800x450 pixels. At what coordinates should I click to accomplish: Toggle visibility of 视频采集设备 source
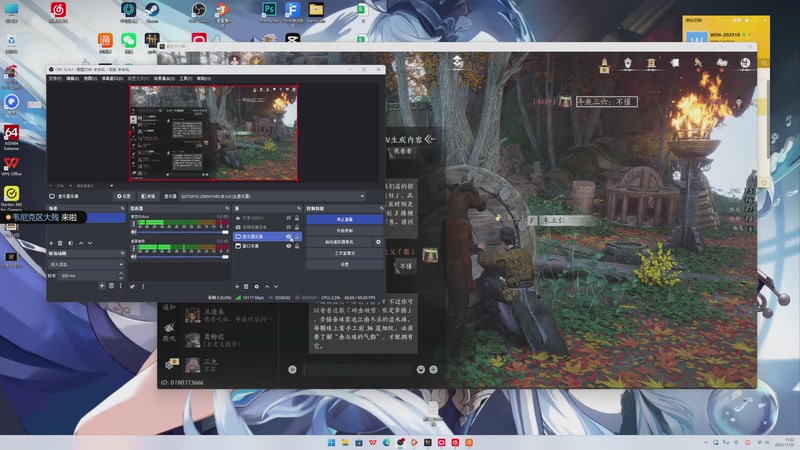click(x=288, y=227)
